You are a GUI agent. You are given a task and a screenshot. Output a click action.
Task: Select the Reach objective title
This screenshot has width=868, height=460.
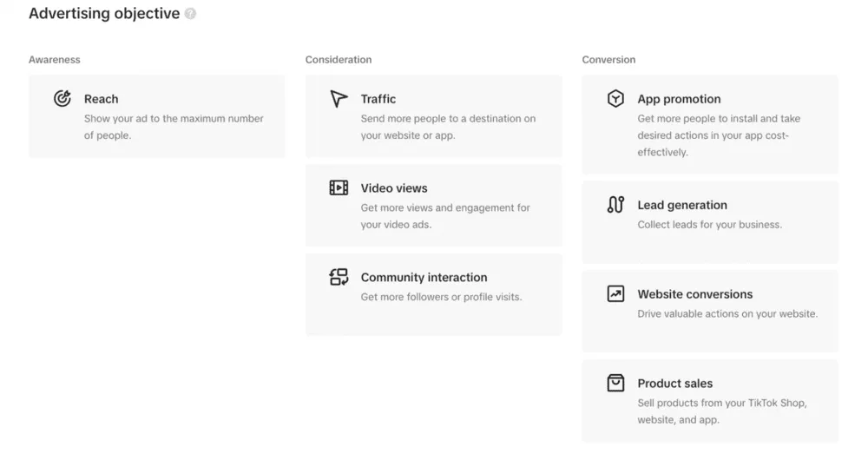pyautogui.click(x=101, y=99)
